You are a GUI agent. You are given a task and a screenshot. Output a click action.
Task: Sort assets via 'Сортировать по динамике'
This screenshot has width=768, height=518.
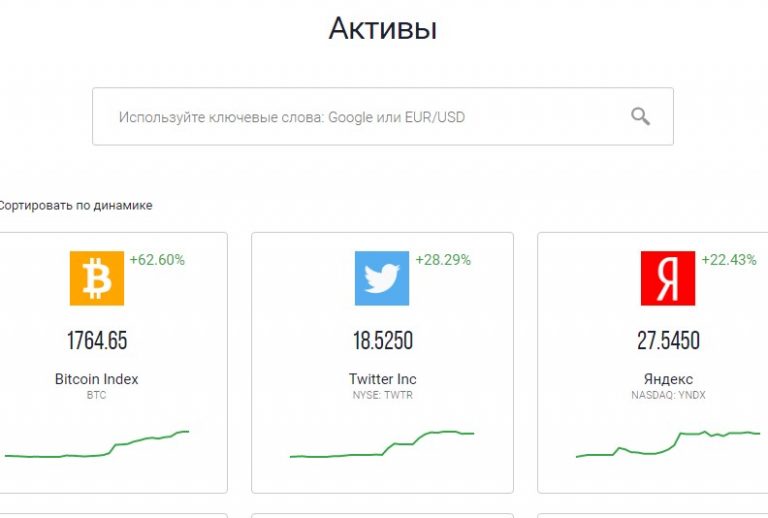point(75,206)
